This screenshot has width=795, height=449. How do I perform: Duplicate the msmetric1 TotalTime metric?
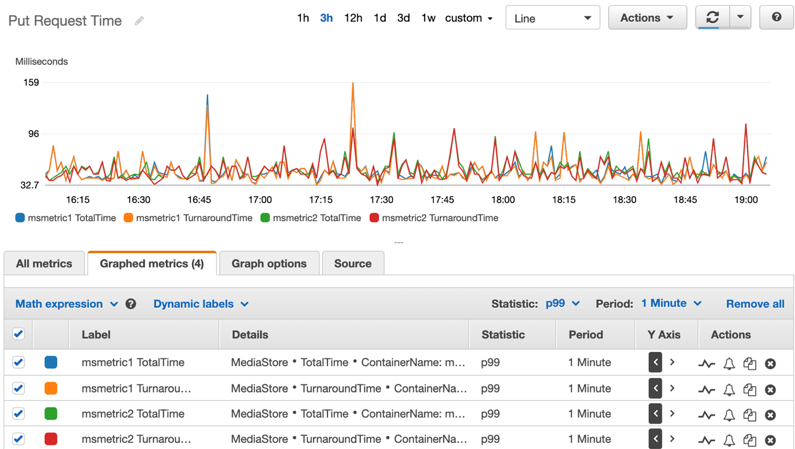749,364
